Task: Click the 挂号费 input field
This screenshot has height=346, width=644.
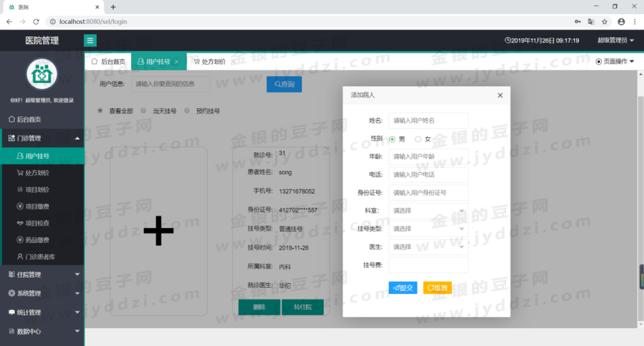Action: pos(428,265)
